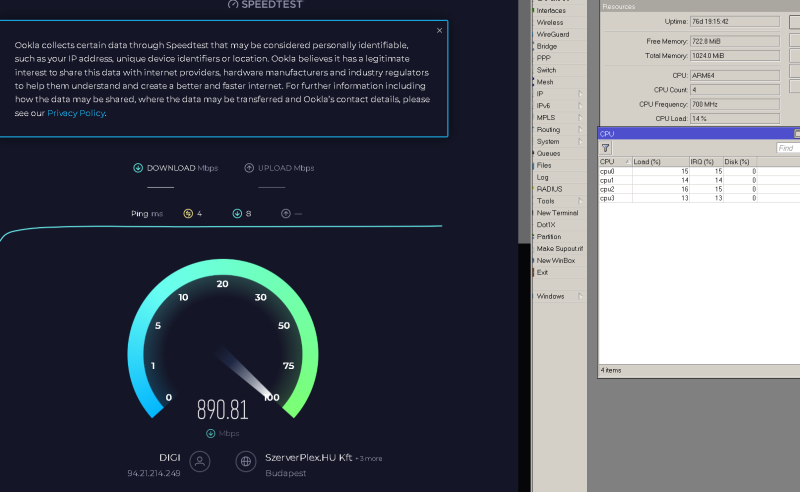
Task: Open New Terminal
Action: (557, 213)
